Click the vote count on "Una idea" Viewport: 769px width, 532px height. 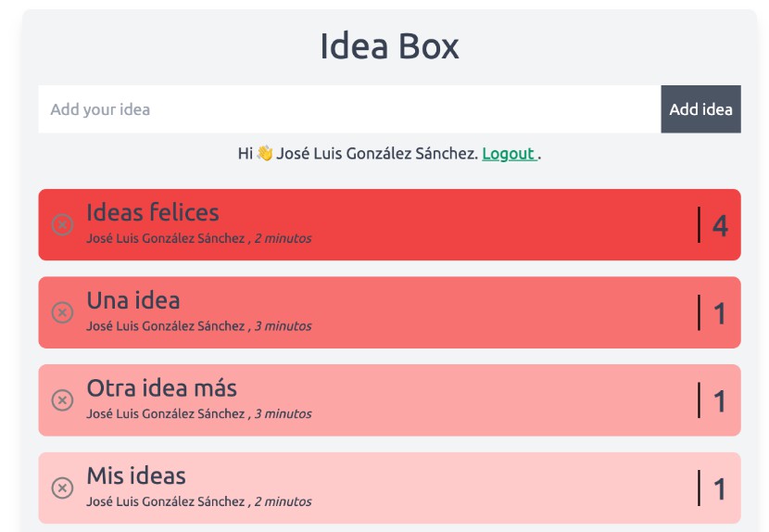pyautogui.click(x=720, y=313)
